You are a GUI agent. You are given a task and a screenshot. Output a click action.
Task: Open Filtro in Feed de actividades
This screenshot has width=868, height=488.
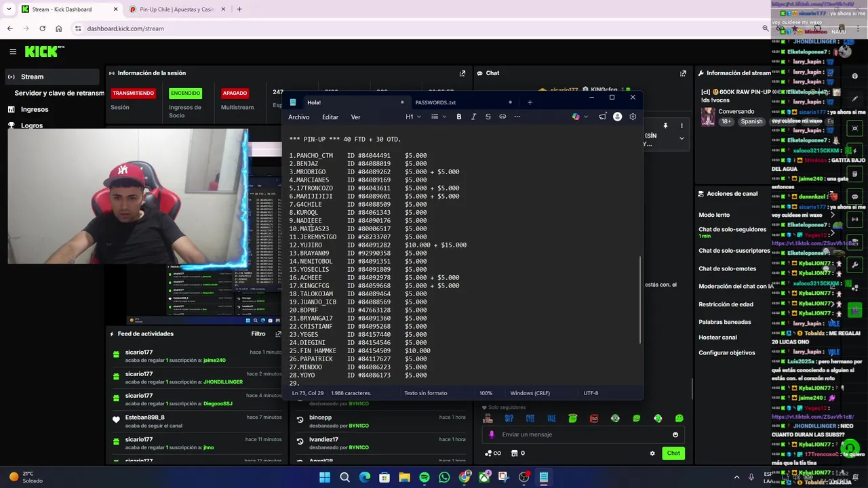click(258, 333)
